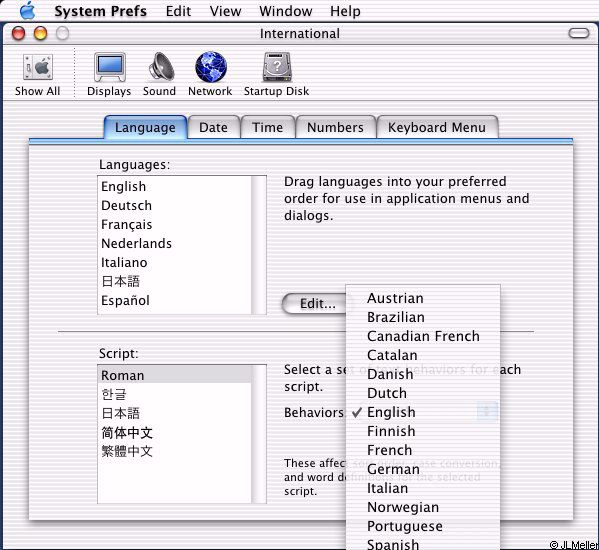599x550 pixels.
Task: Choose Dutch from the Behaviors popup
Action: pyautogui.click(x=423, y=393)
